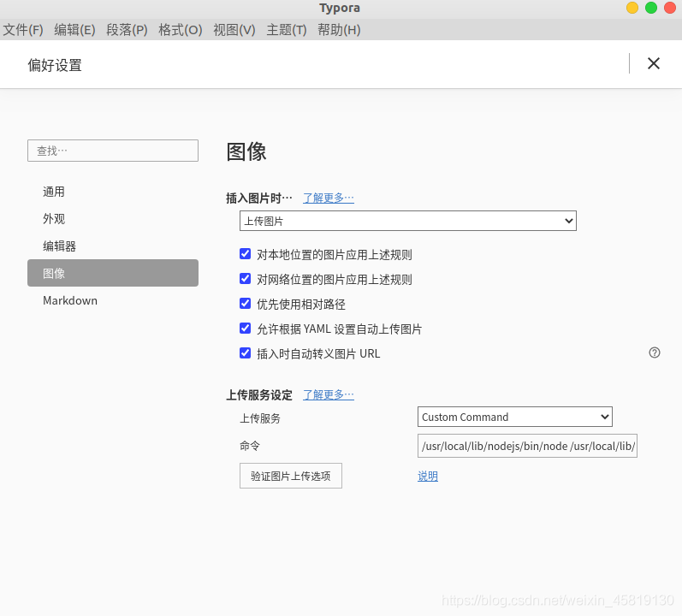The height and width of the screenshot is (616, 682).
Task: Switch to the 外观 preferences category
Action: [x=113, y=219]
